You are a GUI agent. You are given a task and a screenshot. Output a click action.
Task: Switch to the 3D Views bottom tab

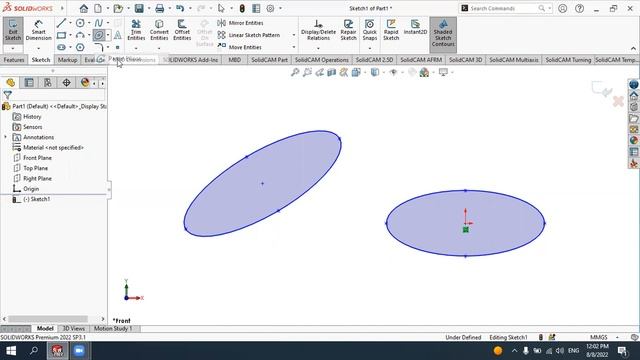tap(73, 328)
